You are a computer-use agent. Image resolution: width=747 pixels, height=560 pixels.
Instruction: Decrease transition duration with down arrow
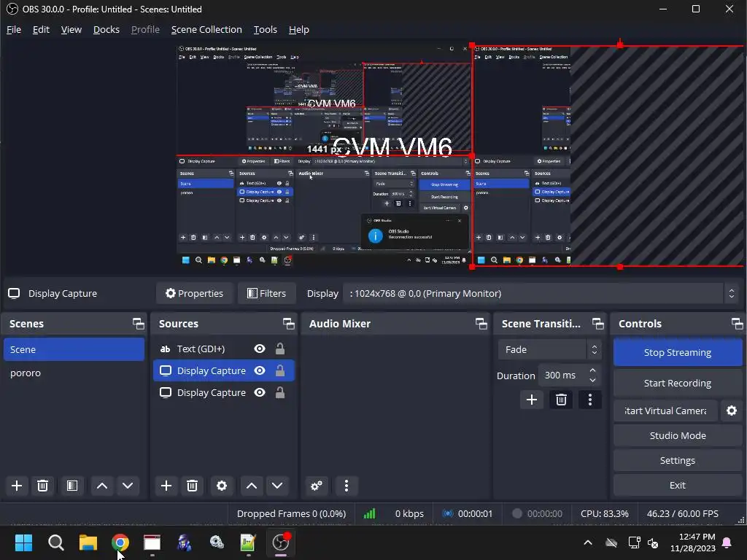[592, 380]
